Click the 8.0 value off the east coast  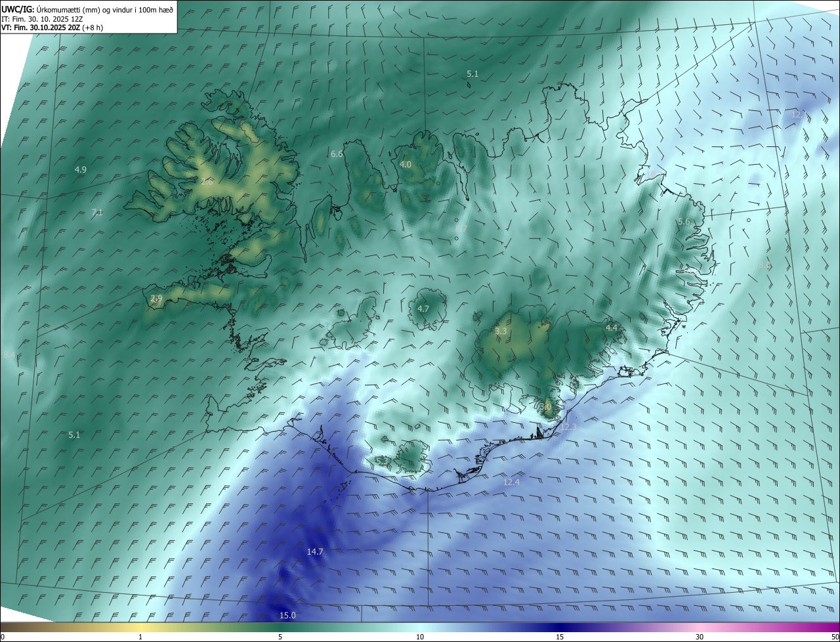coord(765,265)
